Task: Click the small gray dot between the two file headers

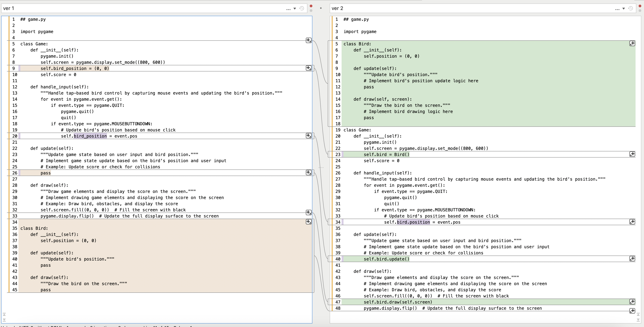Action: (321, 8)
